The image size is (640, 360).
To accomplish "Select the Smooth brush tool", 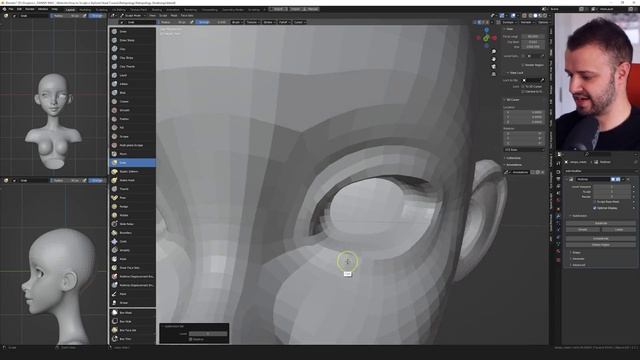I will click(132, 110).
